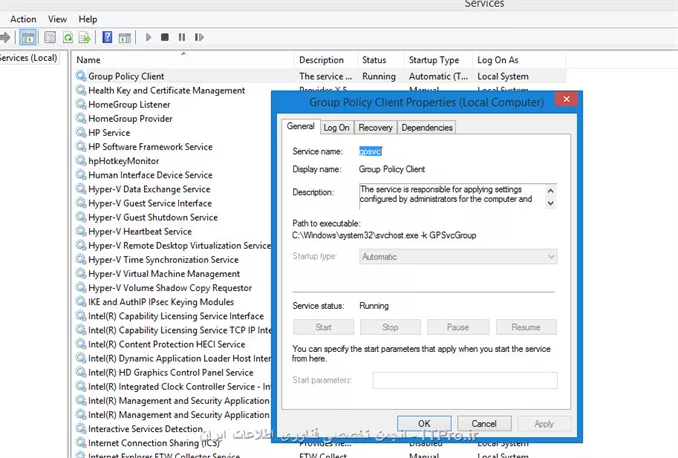Image resolution: width=678 pixels, height=458 pixels.
Task: Click the Export List toolbar icon
Action: [x=84, y=38]
